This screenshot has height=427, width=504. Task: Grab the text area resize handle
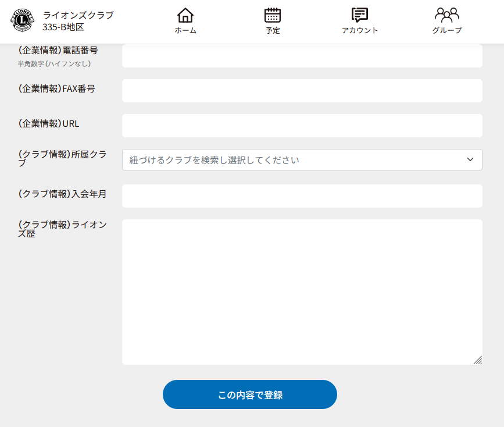[x=477, y=360]
